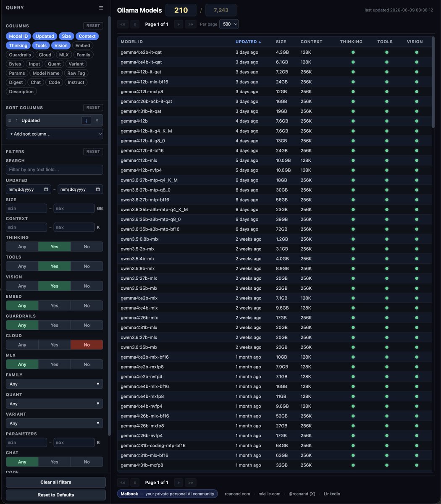
Task: Click the query panel vertical scrollbar
Action: pos(109,227)
